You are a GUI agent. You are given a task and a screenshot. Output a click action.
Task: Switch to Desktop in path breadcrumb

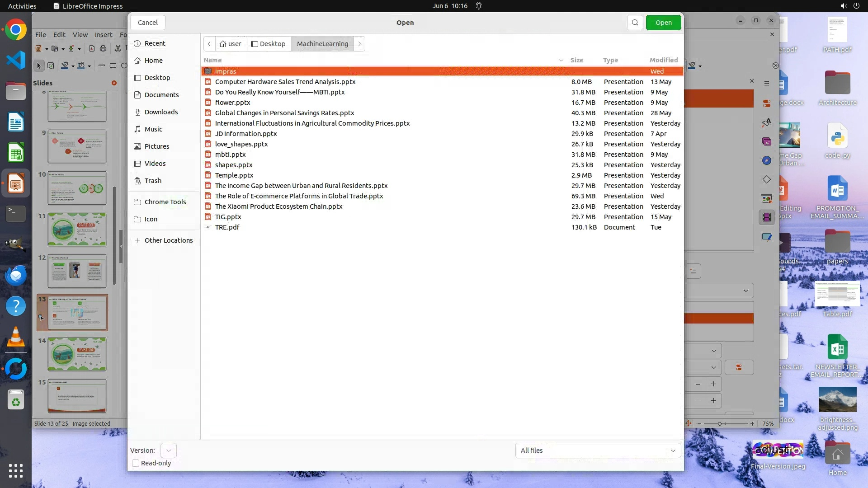point(269,44)
